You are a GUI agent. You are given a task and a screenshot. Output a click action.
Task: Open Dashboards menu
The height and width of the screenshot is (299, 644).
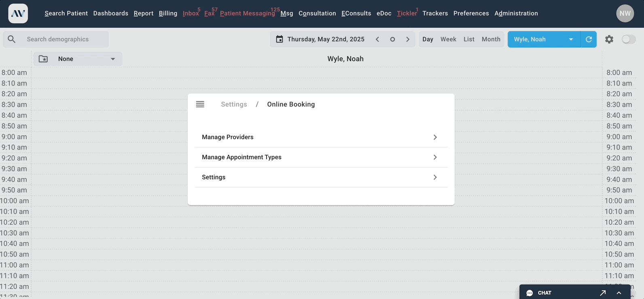point(111,13)
